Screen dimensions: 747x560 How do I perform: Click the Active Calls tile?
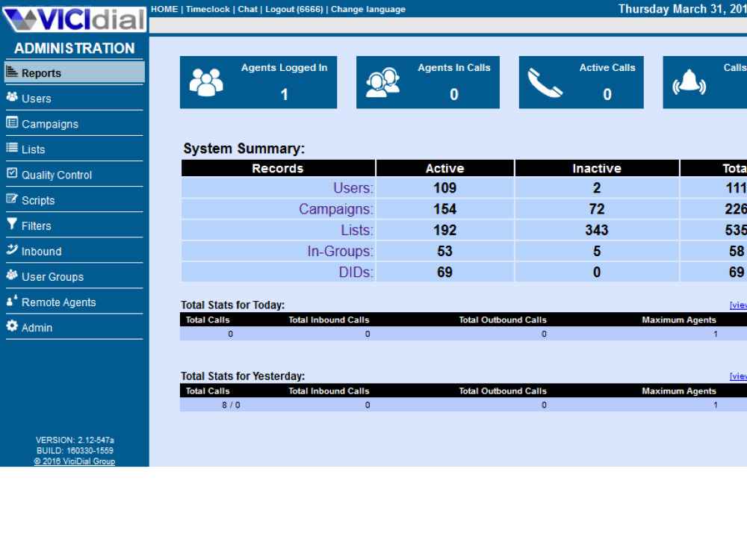(581, 82)
